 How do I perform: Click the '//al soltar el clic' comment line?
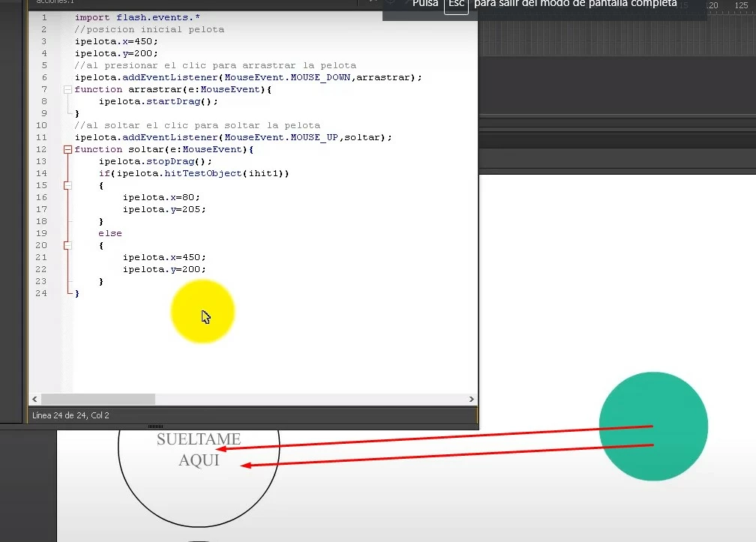197,125
